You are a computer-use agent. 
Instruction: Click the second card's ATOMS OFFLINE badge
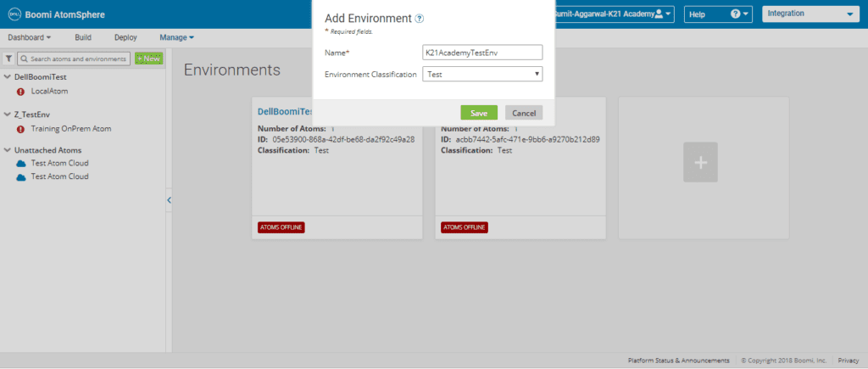465,227
